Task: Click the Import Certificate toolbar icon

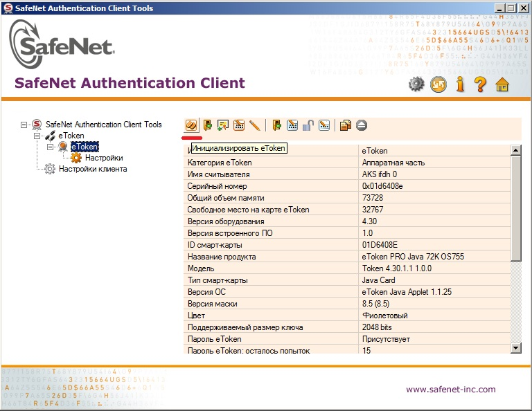Action: (x=223, y=125)
